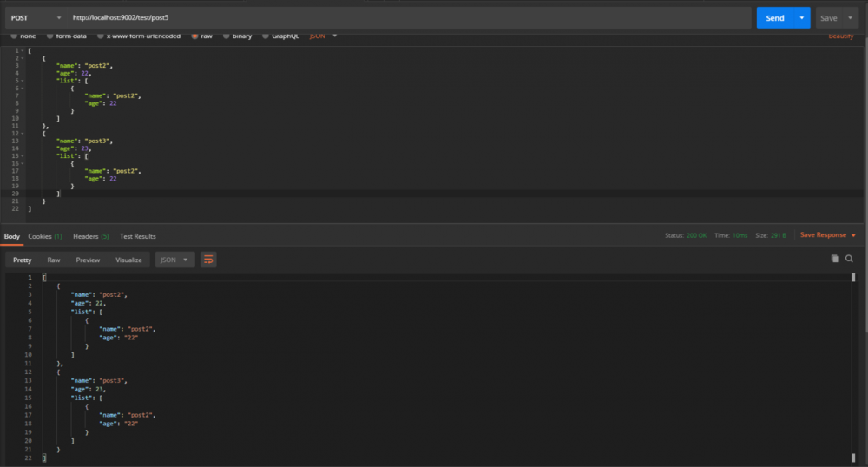Click the response pane vertical scrollbar
868x467 pixels.
pos(853,367)
